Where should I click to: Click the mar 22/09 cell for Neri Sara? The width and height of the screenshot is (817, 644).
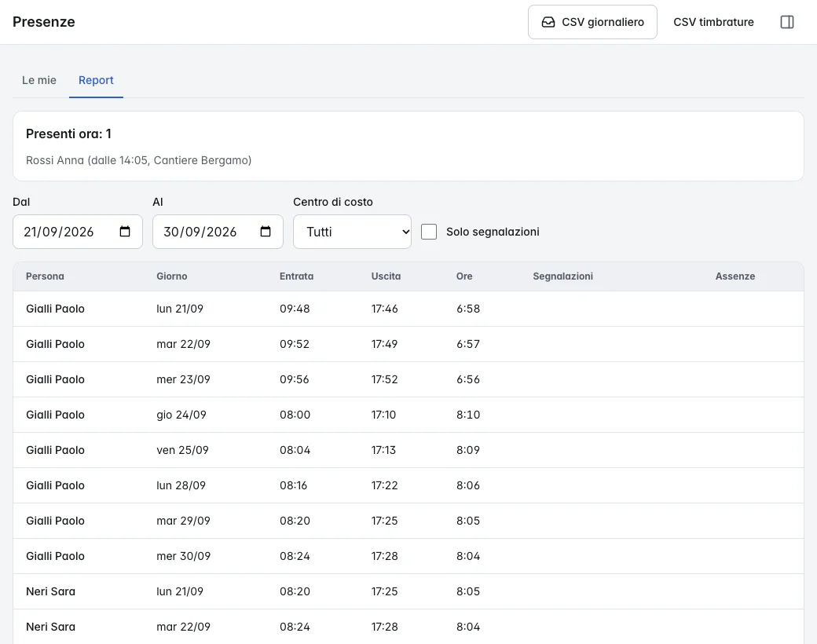183,628
